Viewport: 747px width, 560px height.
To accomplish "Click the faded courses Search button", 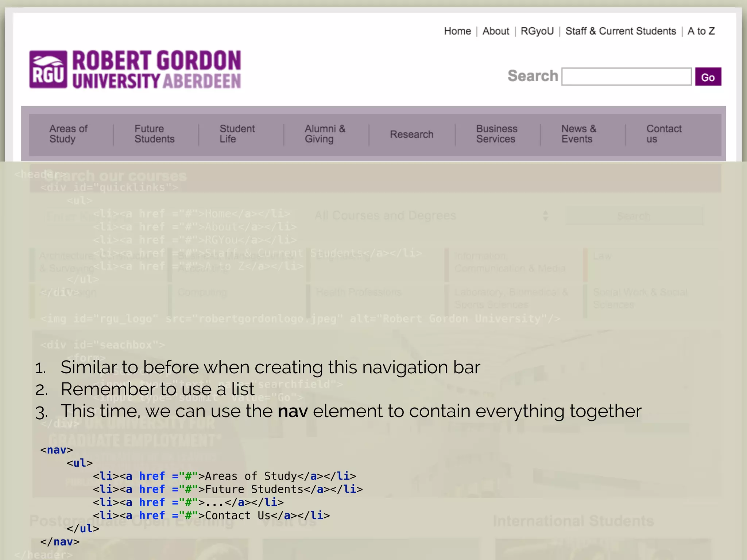I will [634, 216].
